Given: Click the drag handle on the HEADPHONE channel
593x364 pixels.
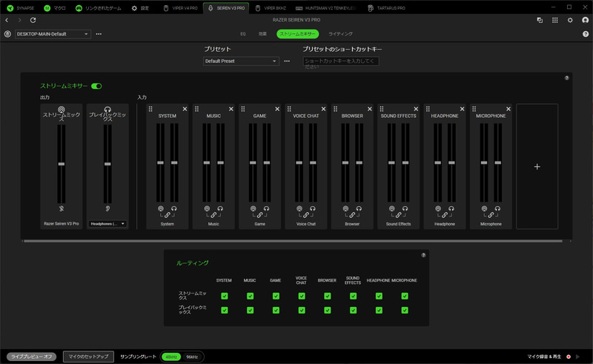Looking at the screenshot, I should click(x=428, y=109).
